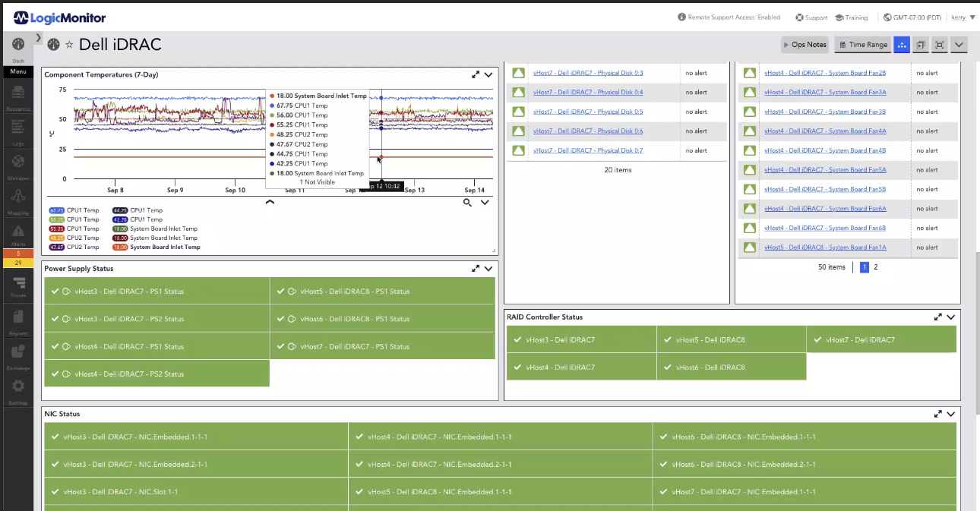The height and width of the screenshot is (511, 980).
Task: Start dashboard slideshow icon
Action: coord(921,45)
